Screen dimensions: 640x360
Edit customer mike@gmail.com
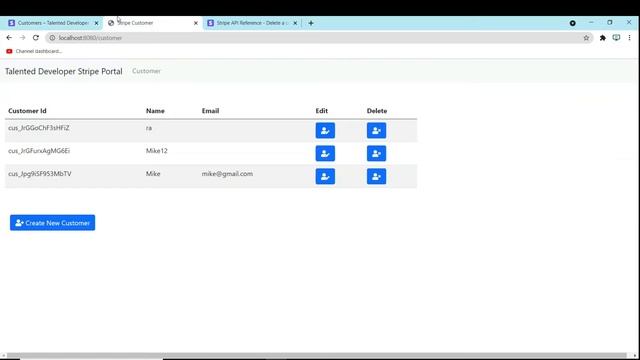(x=325, y=176)
